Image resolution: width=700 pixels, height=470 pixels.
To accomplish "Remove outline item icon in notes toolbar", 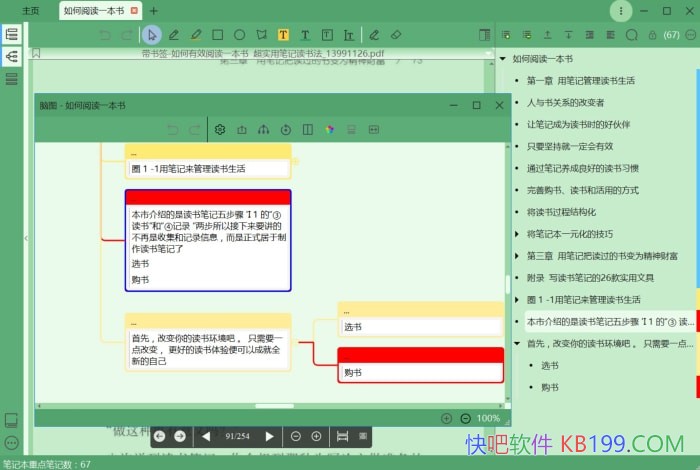I will pos(527,35).
